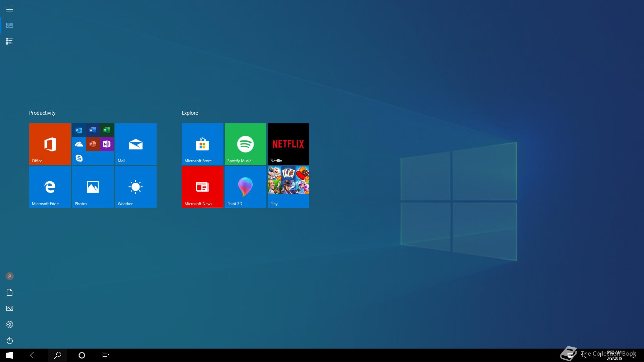Switch to the Pinned tiles view
This screenshot has width=644, height=362.
pyautogui.click(x=10, y=25)
